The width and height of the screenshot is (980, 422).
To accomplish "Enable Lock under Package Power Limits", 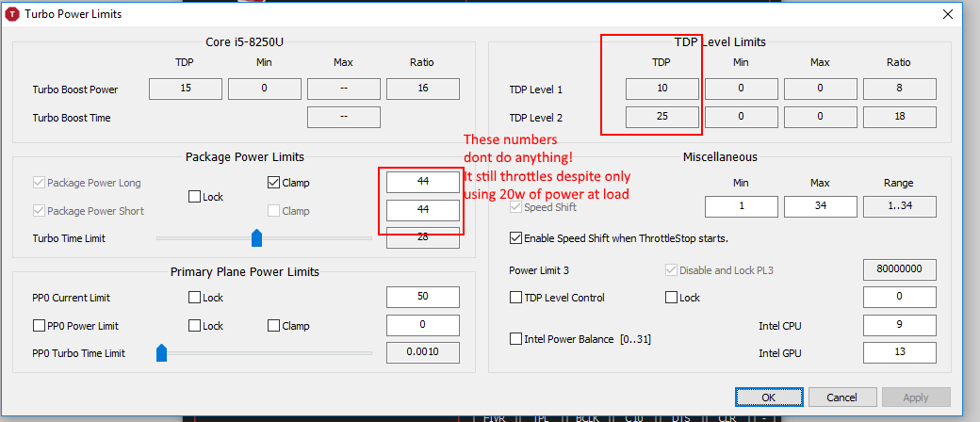I will [x=194, y=197].
